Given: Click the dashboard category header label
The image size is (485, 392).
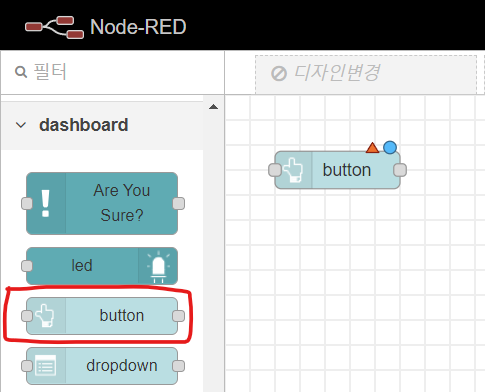Looking at the screenshot, I should [84, 125].
